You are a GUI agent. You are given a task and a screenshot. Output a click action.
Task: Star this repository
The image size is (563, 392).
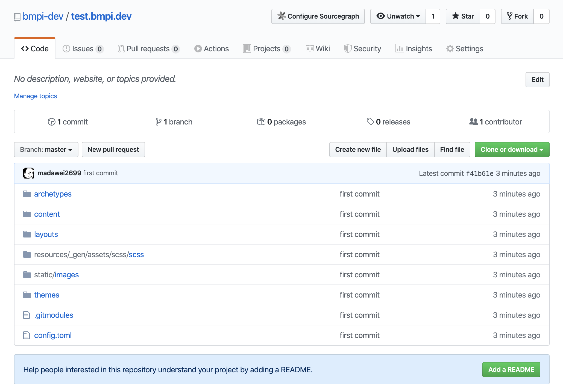[x=463, y=16]
